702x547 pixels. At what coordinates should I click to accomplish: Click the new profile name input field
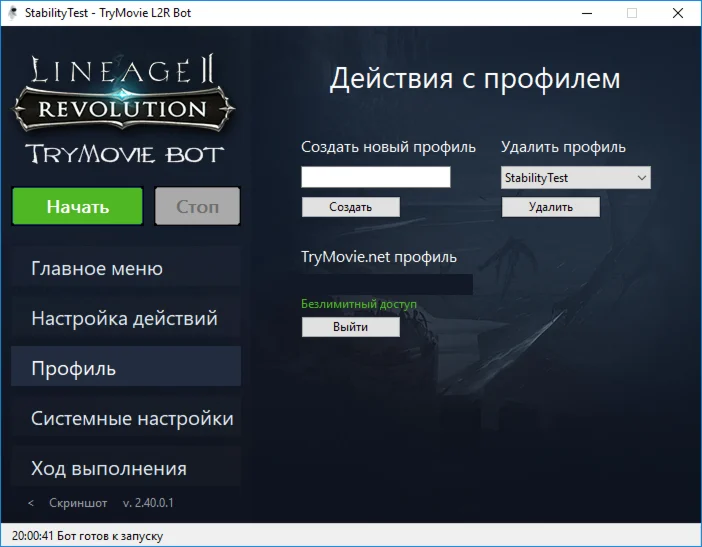tap(376, 177)
